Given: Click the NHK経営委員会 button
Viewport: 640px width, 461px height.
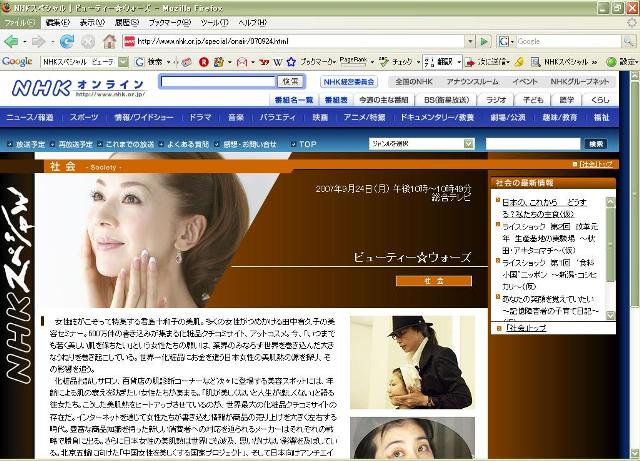Looking at the screenshot, I should click(x=349, y=82).
